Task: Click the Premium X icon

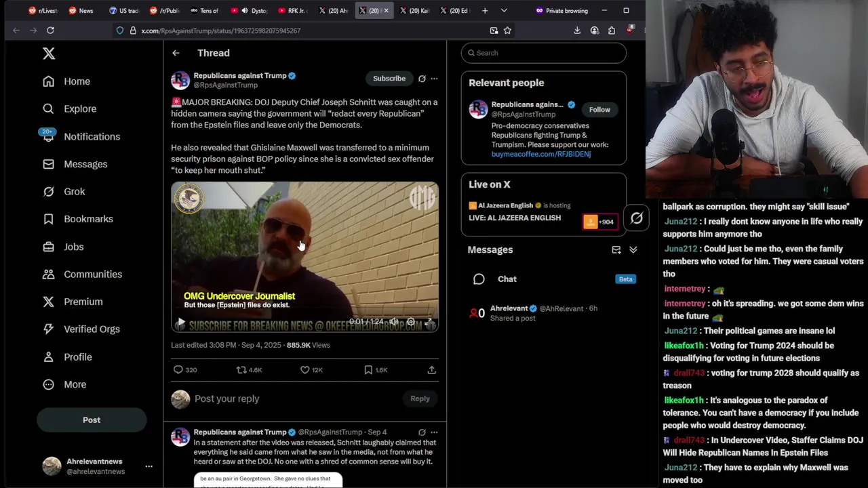Action: point(48,302)
